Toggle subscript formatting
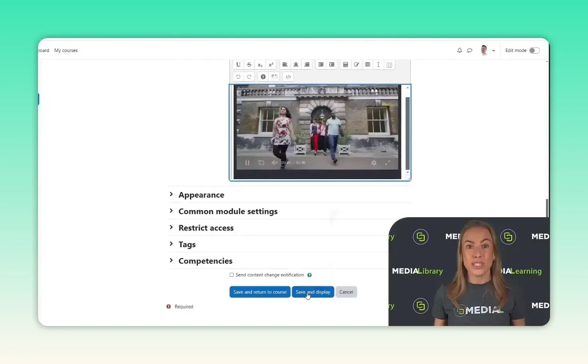 [x=260, y=65]
